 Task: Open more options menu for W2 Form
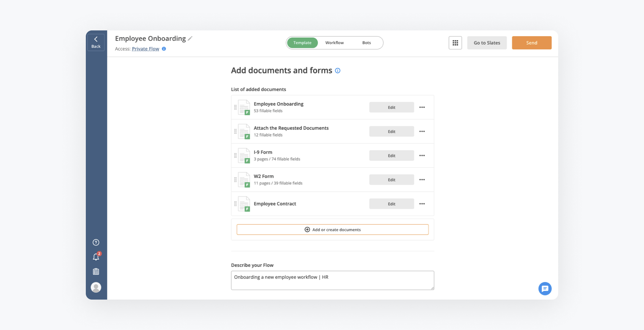point(422,180)
